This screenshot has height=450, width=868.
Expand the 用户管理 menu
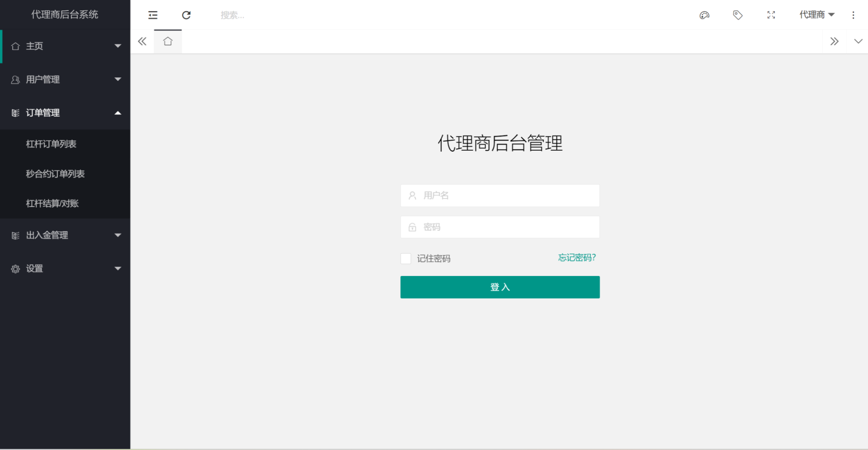[x=65, y=80]
